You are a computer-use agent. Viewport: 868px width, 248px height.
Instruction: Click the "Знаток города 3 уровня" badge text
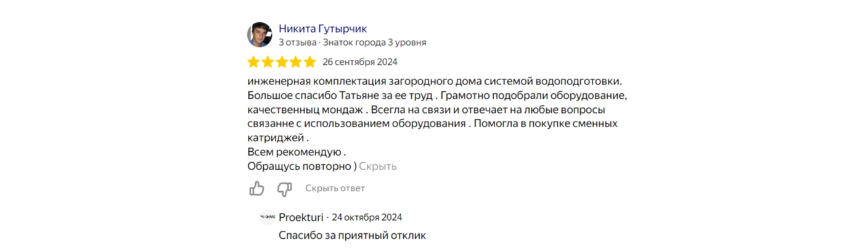(374, 43)
